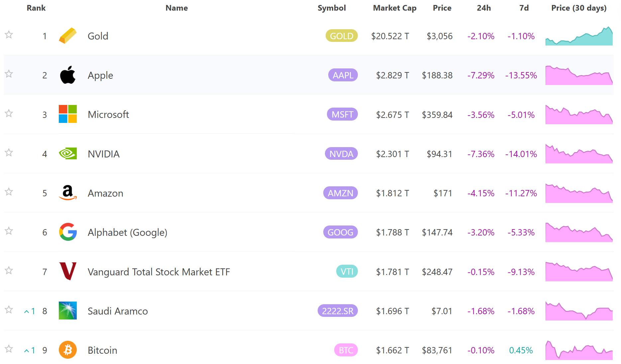This screenshot has width=621, height=364.
Task: Sort by the Market Cap column
Action: point(395,8)
